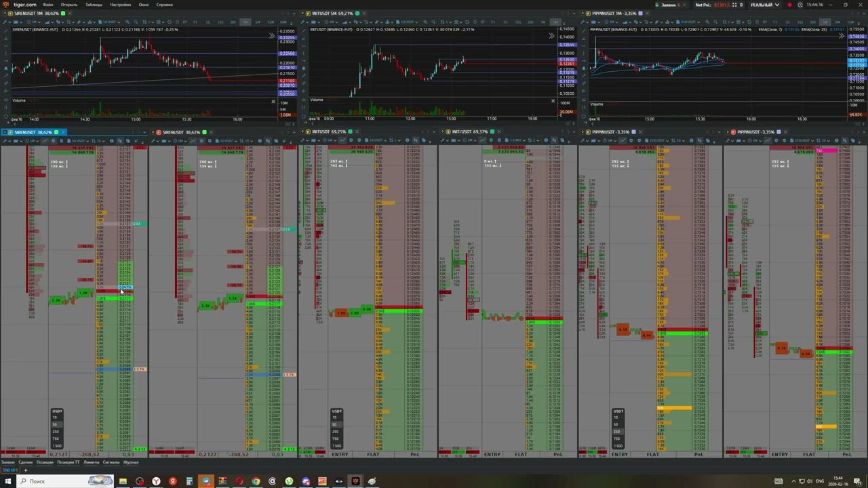This screenshot has height=488, width=868.
Task: Open Google Chrome from the taskbar
Action: click(x=256, y=481)
